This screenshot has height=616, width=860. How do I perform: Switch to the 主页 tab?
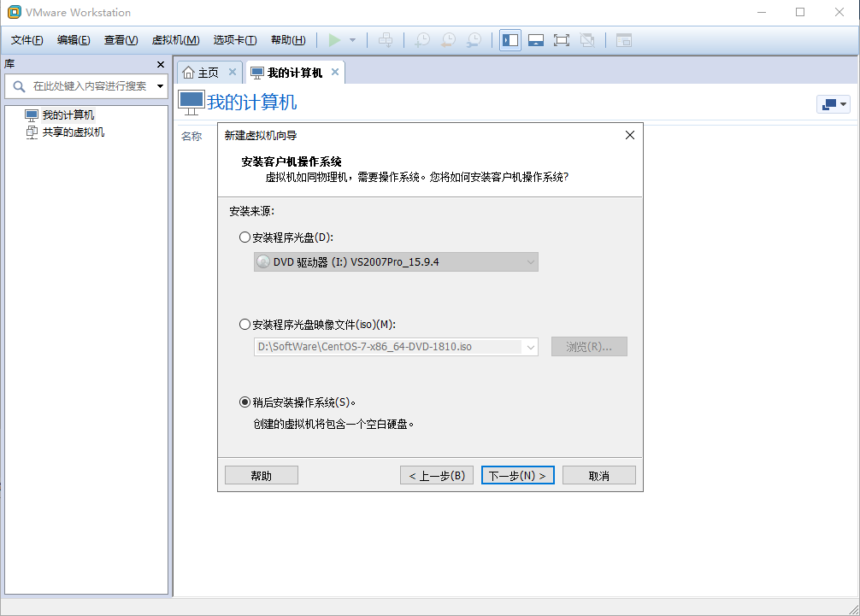coord(209,73)
